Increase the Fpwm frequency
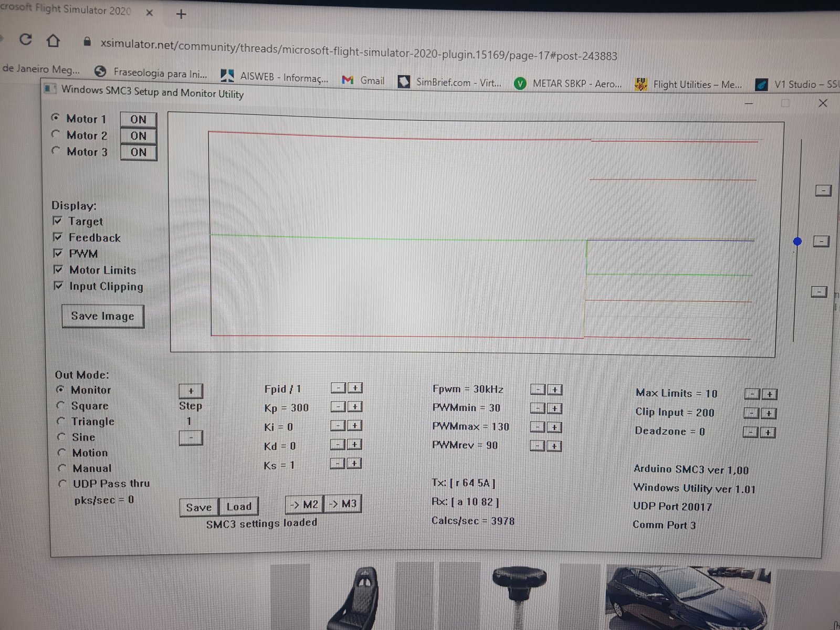The width and height of the screenshot is (840, 630). tap(555, 390)
